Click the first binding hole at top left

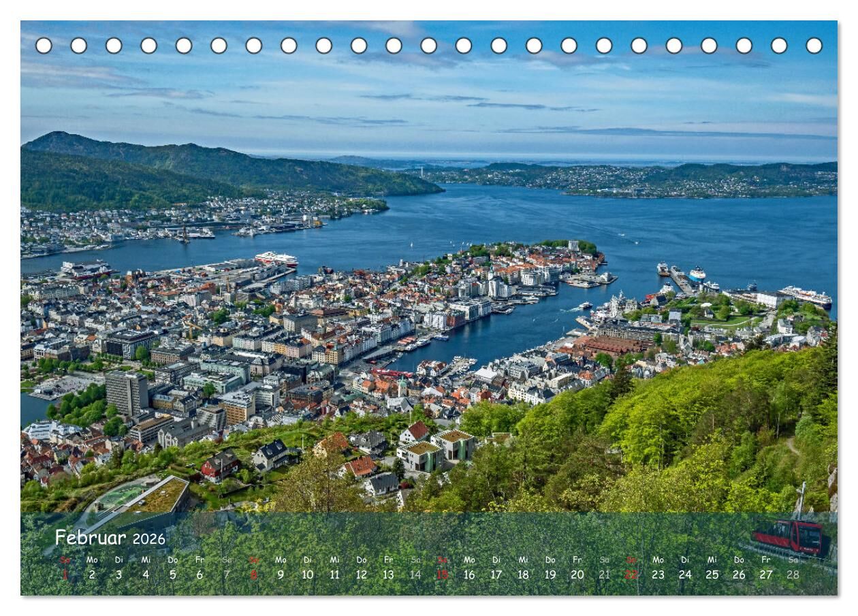(x=44, y=46)
